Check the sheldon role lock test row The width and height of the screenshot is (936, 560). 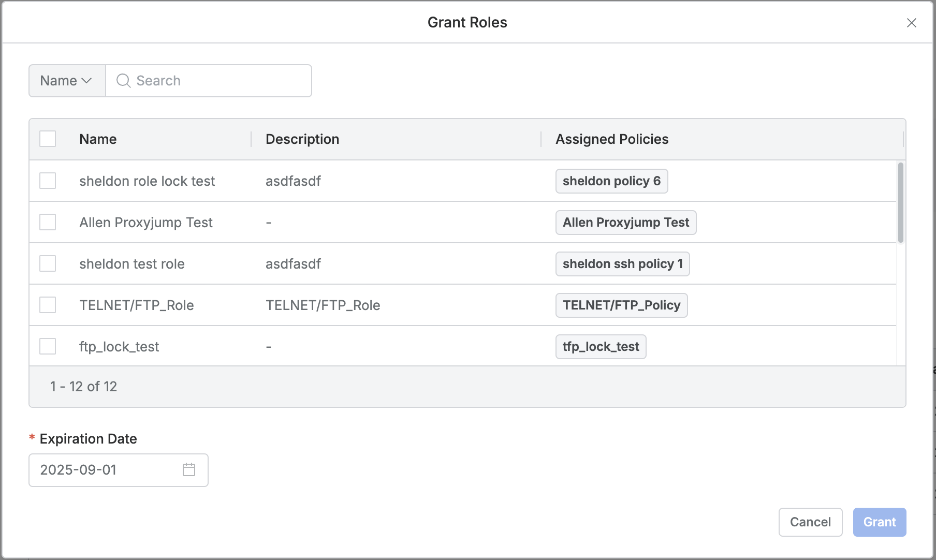(48, 181)
